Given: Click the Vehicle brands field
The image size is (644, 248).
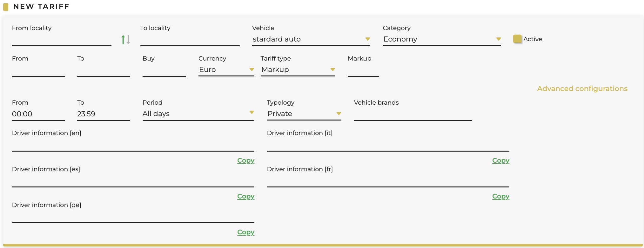Looking at the screenshot, I should coord(413,114).
